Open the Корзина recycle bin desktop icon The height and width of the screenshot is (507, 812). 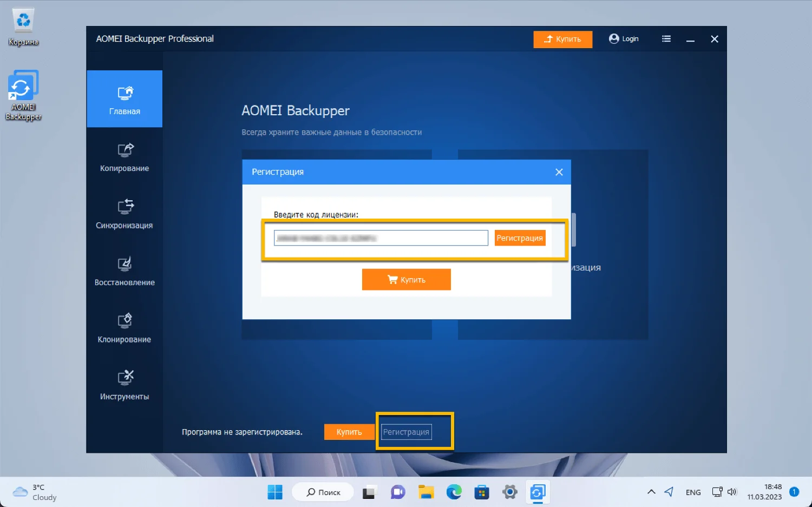click(23, 27)
